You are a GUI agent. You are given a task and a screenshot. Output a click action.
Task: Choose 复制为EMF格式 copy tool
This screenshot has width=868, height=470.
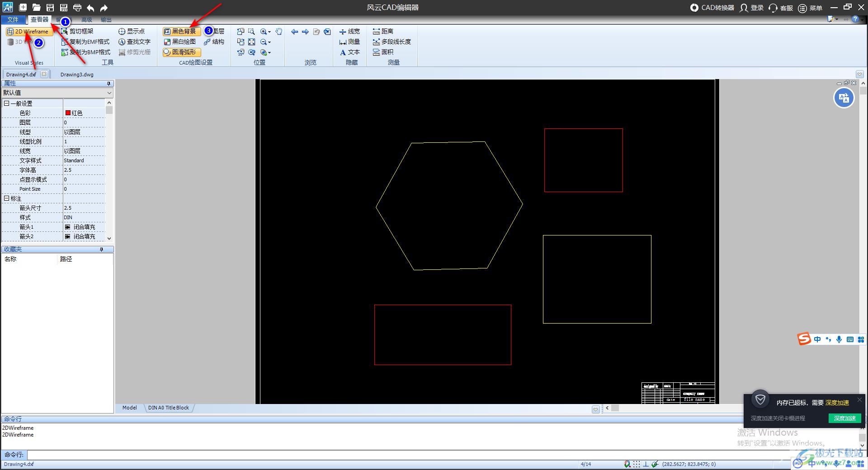point(85,42)
